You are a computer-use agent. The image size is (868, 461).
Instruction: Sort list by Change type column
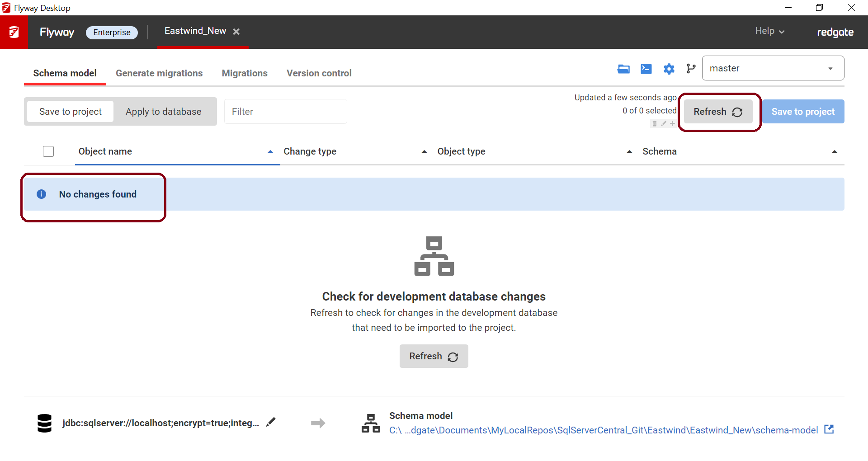(x=310, y=151)
